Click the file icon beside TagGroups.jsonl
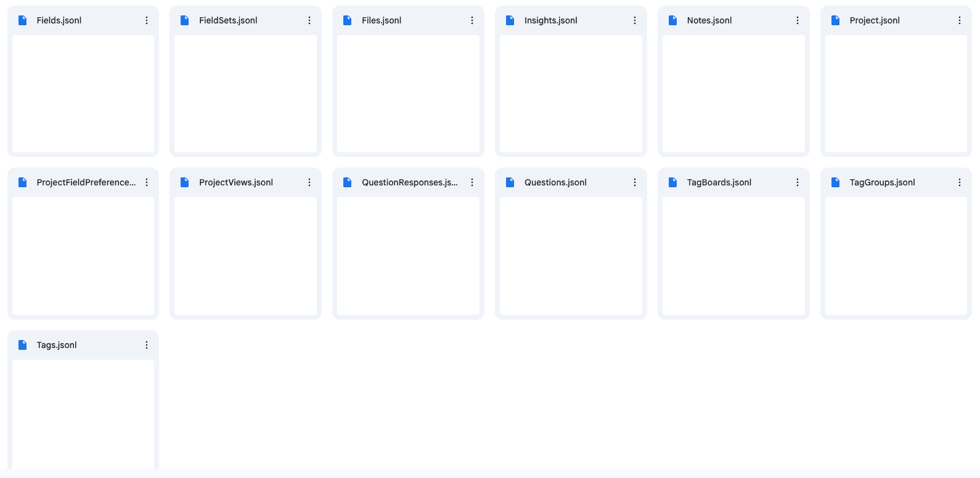 [836, 182]
